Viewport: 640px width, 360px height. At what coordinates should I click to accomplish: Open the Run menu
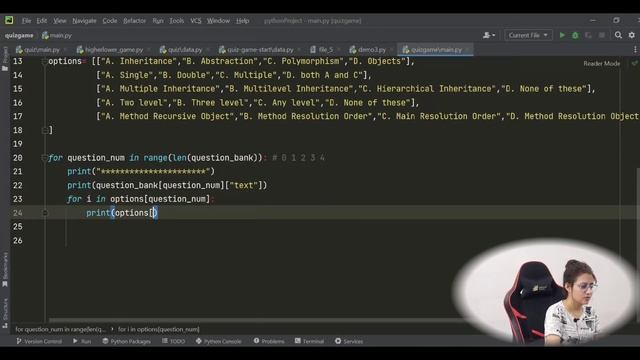pos(158,20)
